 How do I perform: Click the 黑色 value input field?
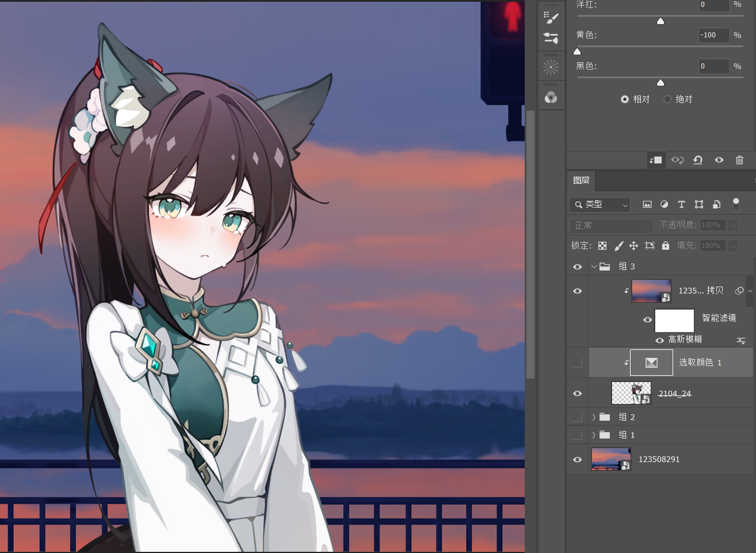(x=713, y=66)
